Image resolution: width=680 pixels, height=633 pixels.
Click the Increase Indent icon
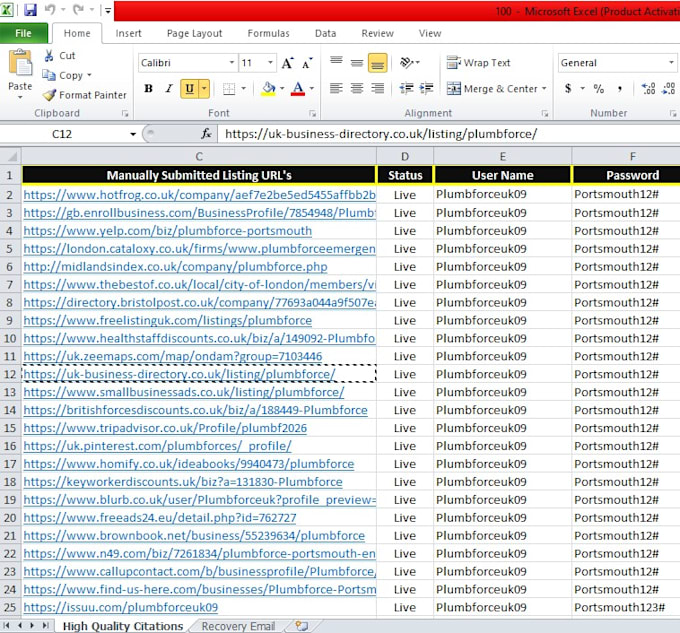click(x=427, y=89)
